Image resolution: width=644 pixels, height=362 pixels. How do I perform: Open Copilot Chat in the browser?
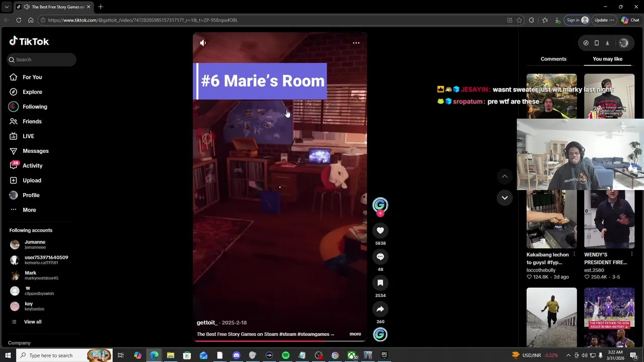click(x=630, y=20)
